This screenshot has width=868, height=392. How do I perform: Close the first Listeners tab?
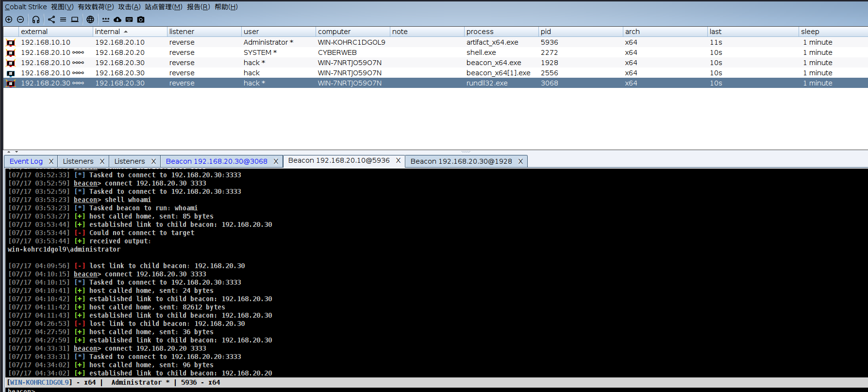coord(102,161)
